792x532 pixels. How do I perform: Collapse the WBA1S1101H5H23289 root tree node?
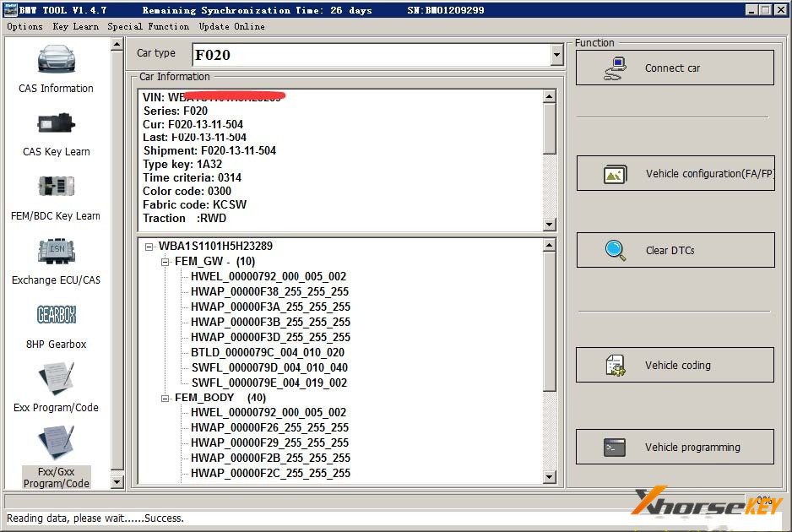pos(149,247)
